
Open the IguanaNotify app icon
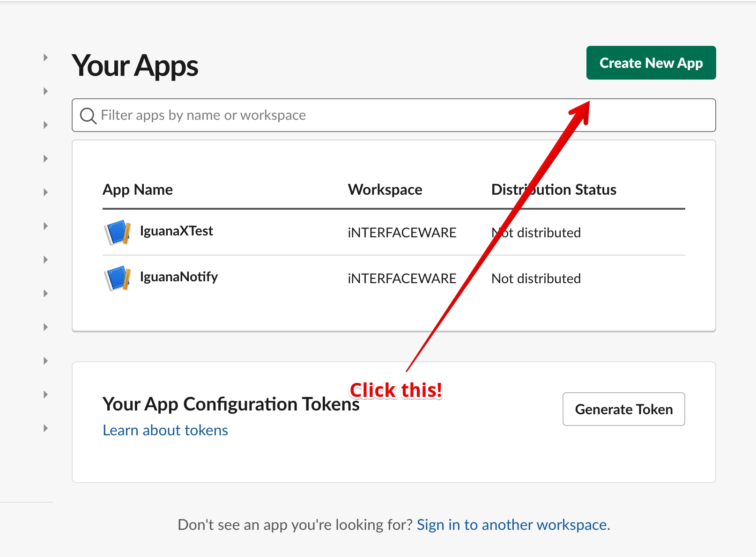(117, 278)
